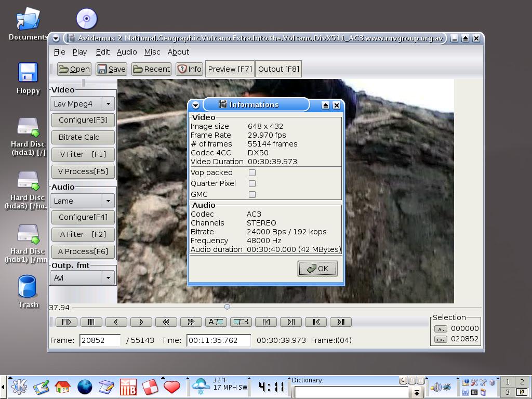Set selection marker A at current frame

click(216, 322)
